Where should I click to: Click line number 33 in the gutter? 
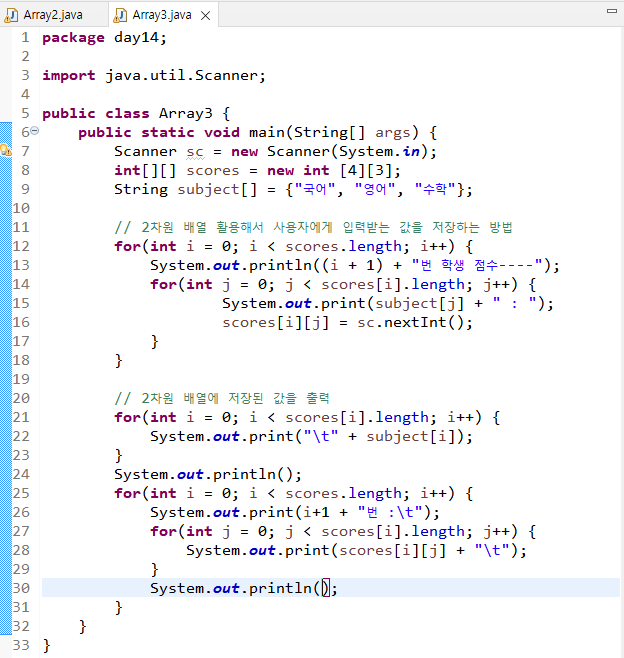(21, 645)
